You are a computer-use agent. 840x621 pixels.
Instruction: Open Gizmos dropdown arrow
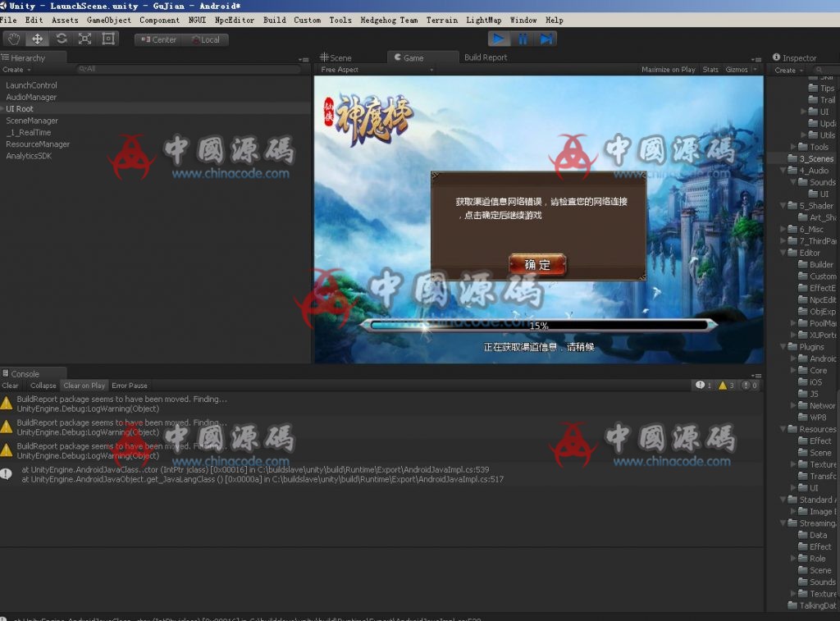point(756,70)
